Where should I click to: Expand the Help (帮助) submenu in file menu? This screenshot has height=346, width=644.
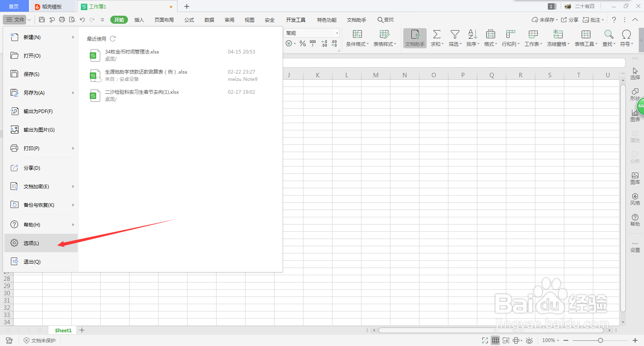(73, 225)
